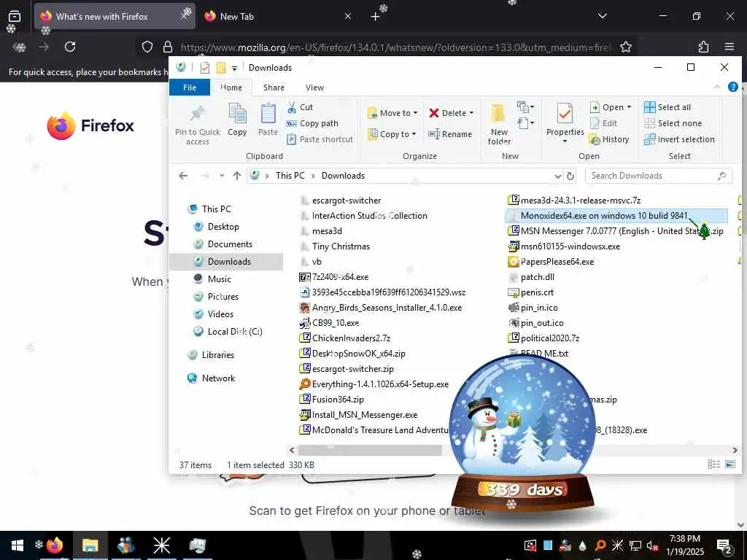The image size is (747, 560).
Task: Click the Firefox URL address bar
Action: tap(395, 47)
